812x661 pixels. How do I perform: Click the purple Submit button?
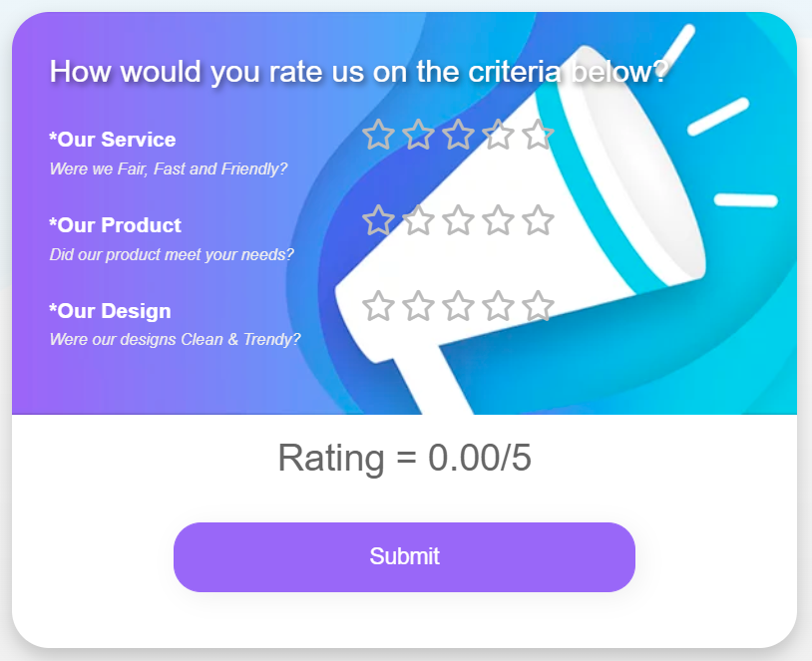(x=404, y=557)
